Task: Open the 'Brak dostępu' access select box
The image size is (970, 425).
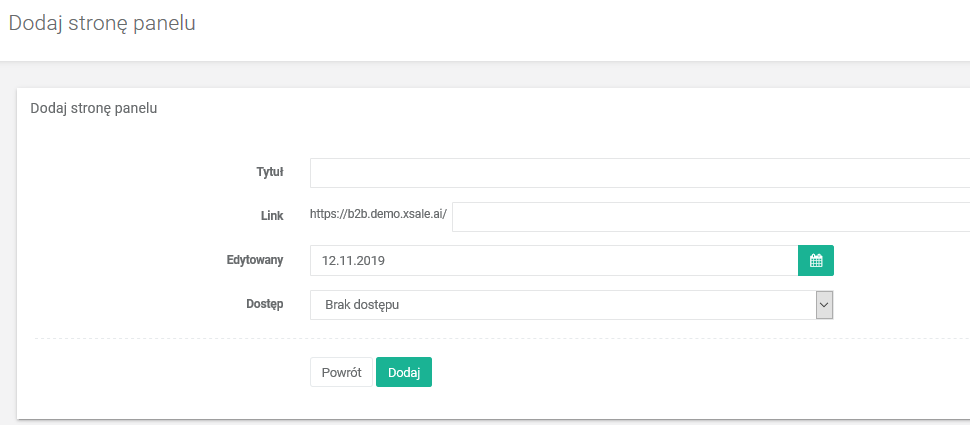Action: point(560,305)
